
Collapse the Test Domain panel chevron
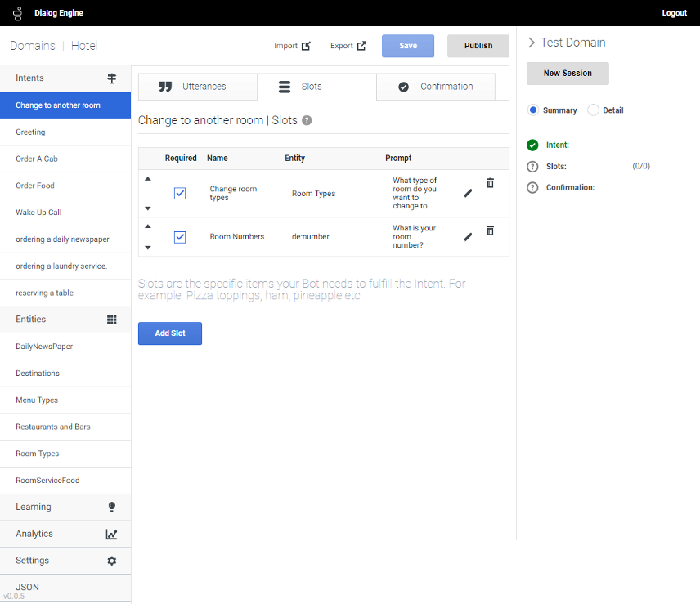[532, 43]
